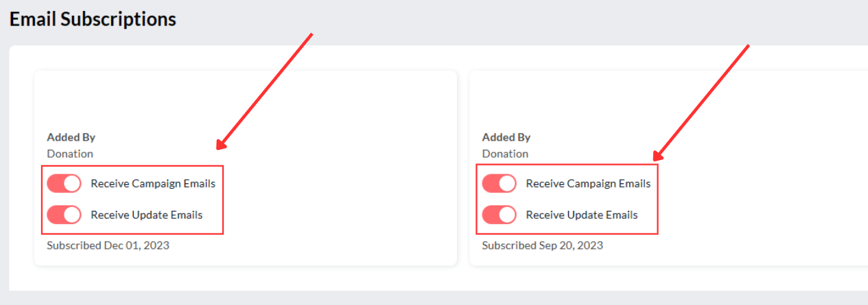Click 'Receive Update Emails' label in Dec 01 card
868x305 pixels.
coord(146,215)
